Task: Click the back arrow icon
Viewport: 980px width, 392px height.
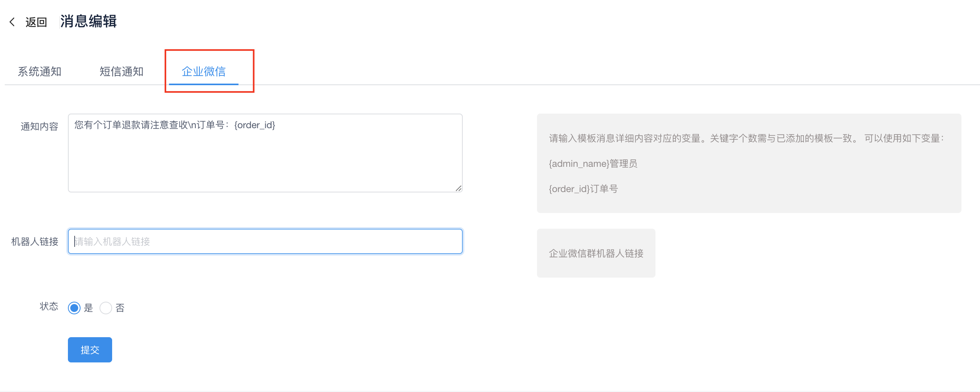Action: coord(12,22)
